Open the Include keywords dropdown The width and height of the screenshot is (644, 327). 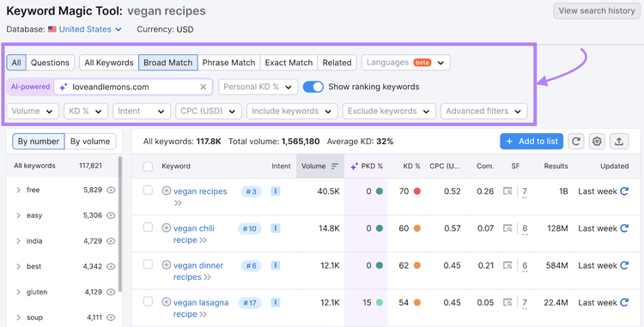(x=292, y=112)
